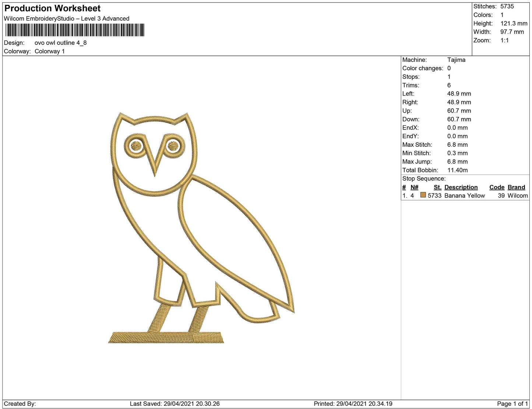Select the Left value "48.9 mm"
The image size is (532, 409).
459,93
